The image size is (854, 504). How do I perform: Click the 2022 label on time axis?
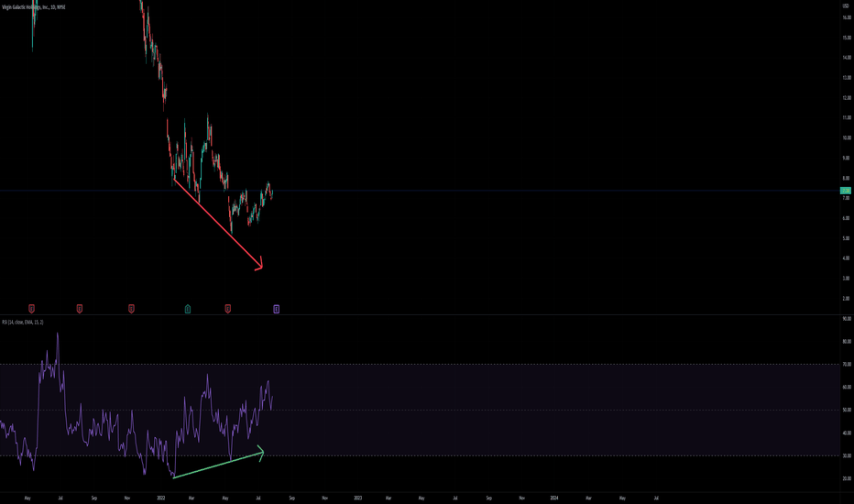(160, 498)
